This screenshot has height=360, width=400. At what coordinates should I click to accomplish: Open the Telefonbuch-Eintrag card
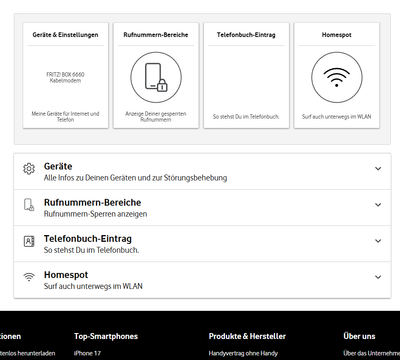[246, 75]
